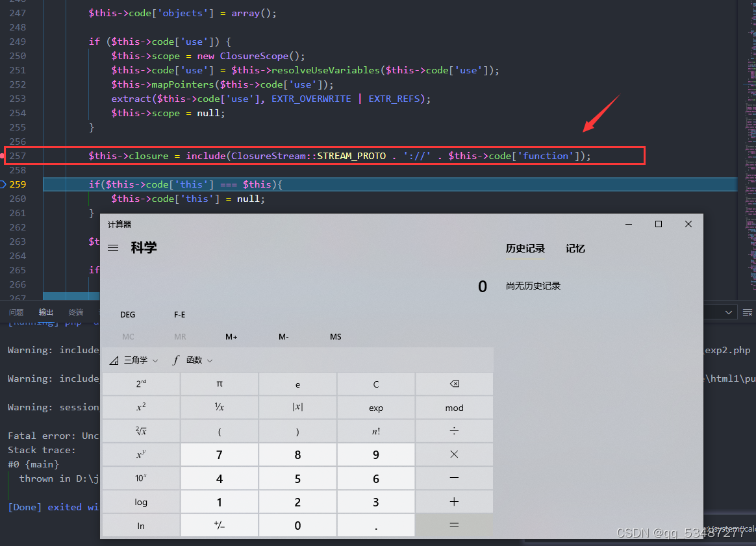Image resolution: width=756 pixels, height=546 pixels.
Task: Expand the 函数 functions dropdown
Action: pos(192,360)
